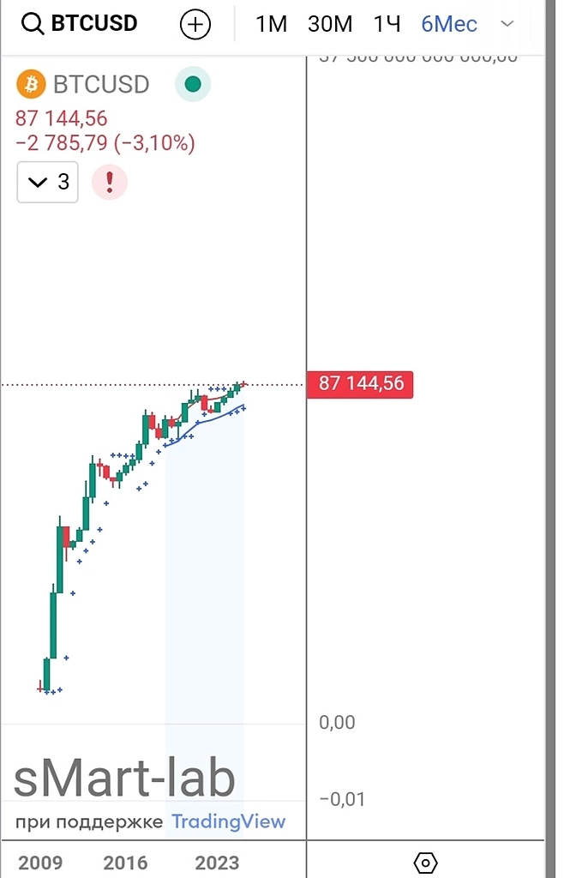Click the plus icon to add a symbol
This screenshot has height=878, width=588.
click(x=195, y=24)
